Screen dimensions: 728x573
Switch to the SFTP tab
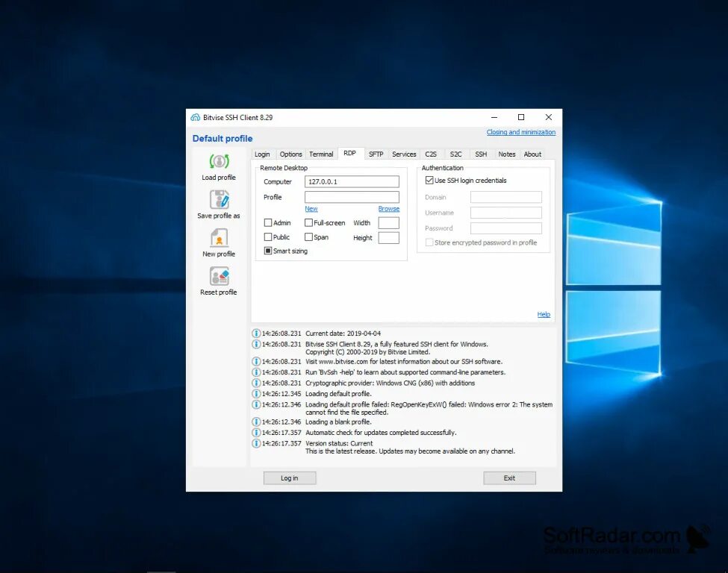coord(376,154)
